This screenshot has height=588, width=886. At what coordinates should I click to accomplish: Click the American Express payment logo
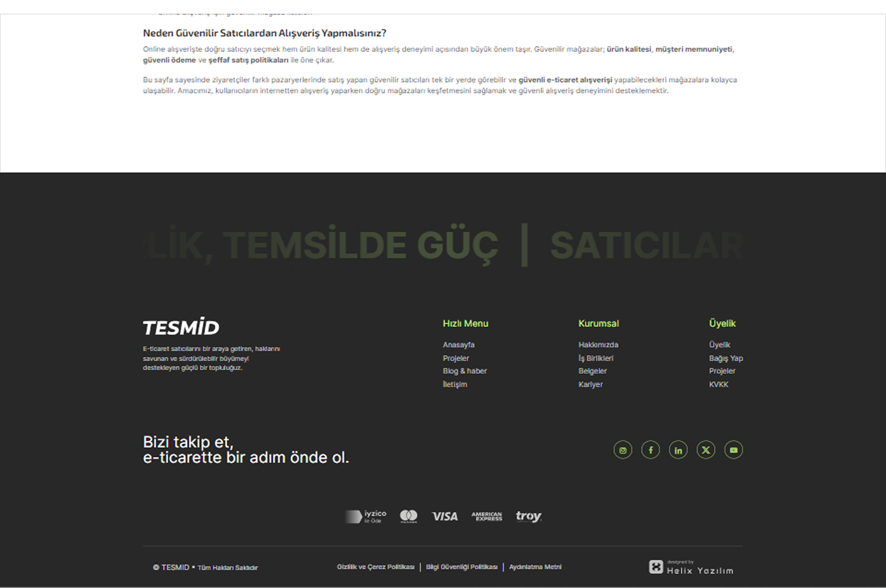click(x=487, y=516)
